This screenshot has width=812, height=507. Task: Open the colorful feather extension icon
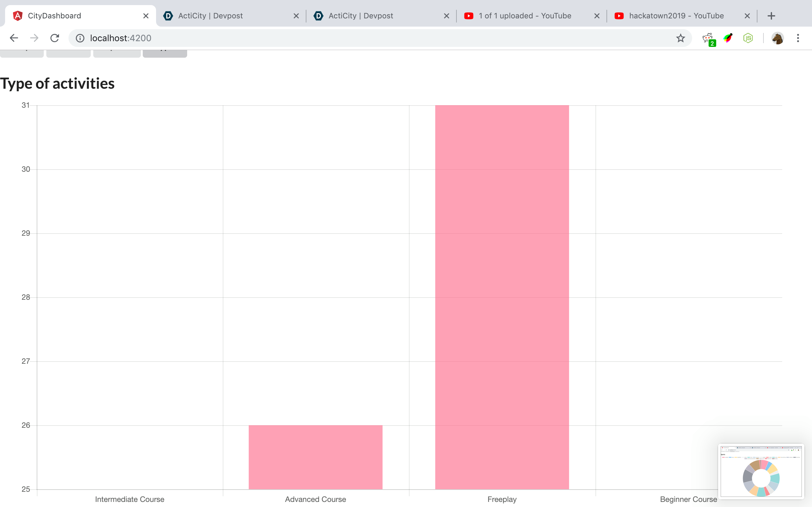click(728, 38)
